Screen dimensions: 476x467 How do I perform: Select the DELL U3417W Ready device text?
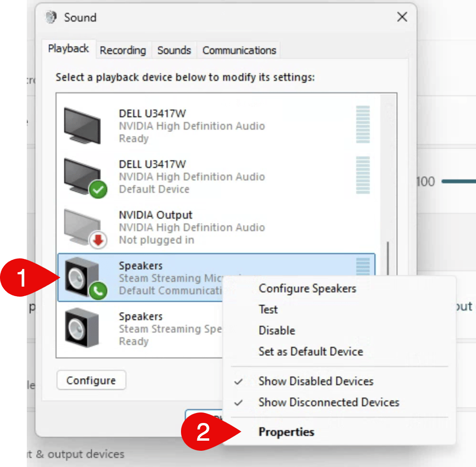click(x=192, y=126)
